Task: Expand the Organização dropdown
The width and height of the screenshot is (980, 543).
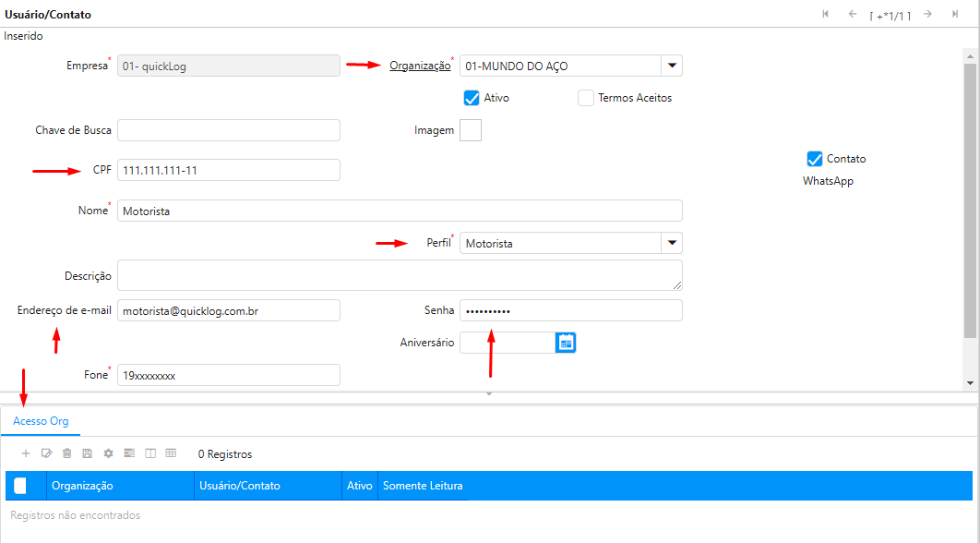Action: [x=672, y=66]
